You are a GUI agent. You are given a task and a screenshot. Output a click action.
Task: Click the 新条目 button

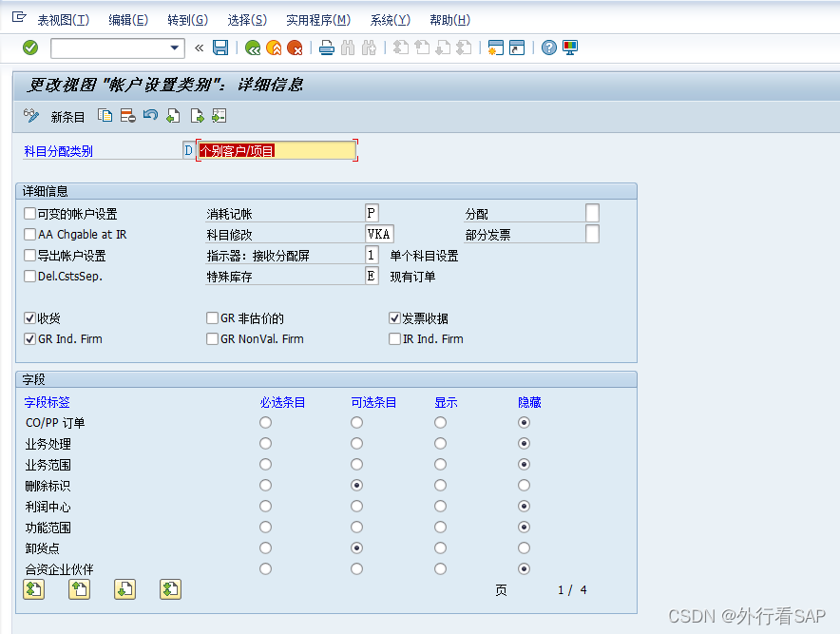point(67,117)
